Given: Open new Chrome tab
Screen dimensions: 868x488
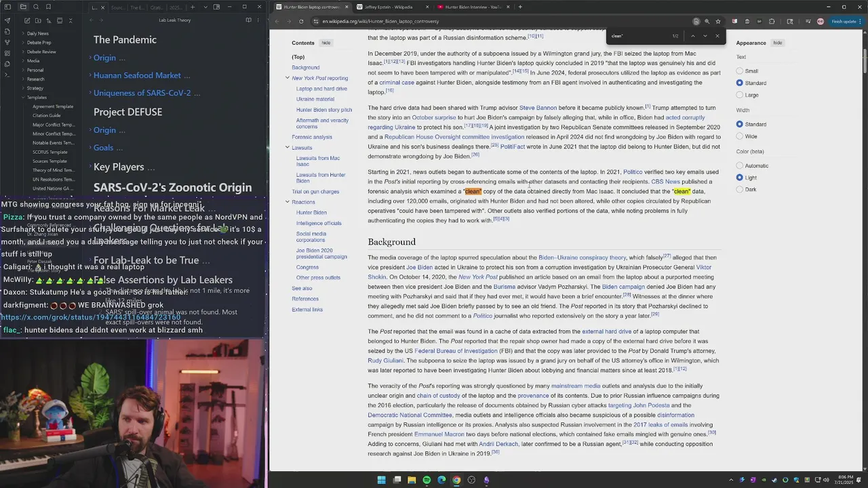Looking at the screenshot, I should click(520, 7).
